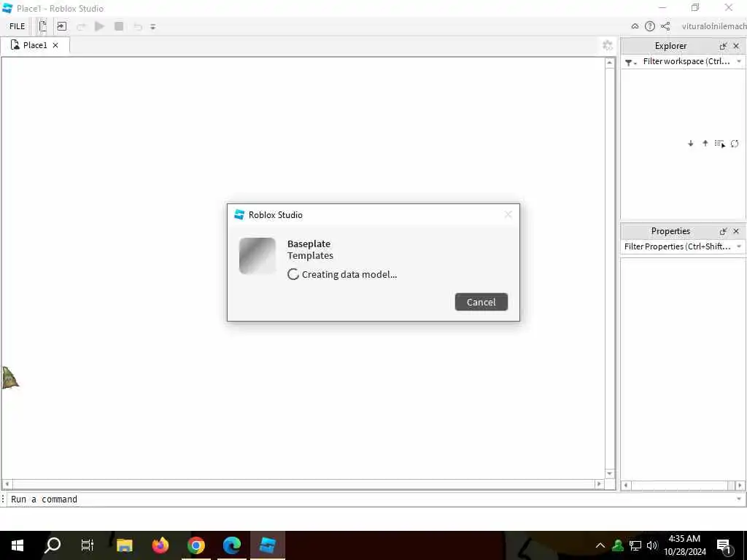Undock the Properties panel
The width and height of the screenshot is (747, 560).
[723, 231]
